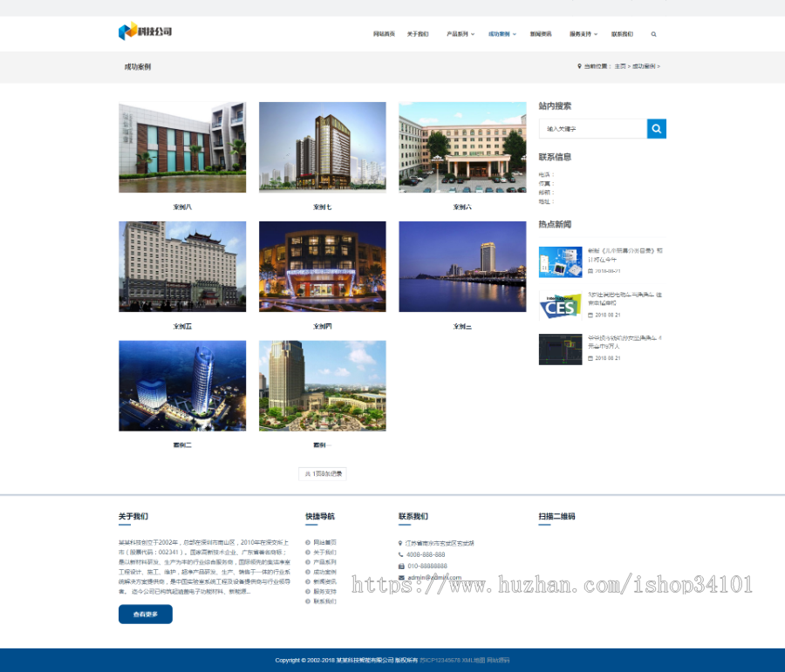Screen dimensions: 785x672
Task: Open the 主页 breadcrumb link
Action: tap(619, 66)
